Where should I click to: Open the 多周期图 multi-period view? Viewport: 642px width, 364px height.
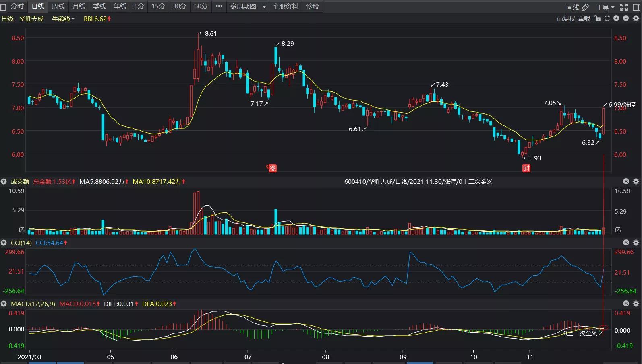pyautogui.click(x=243, y=6)
